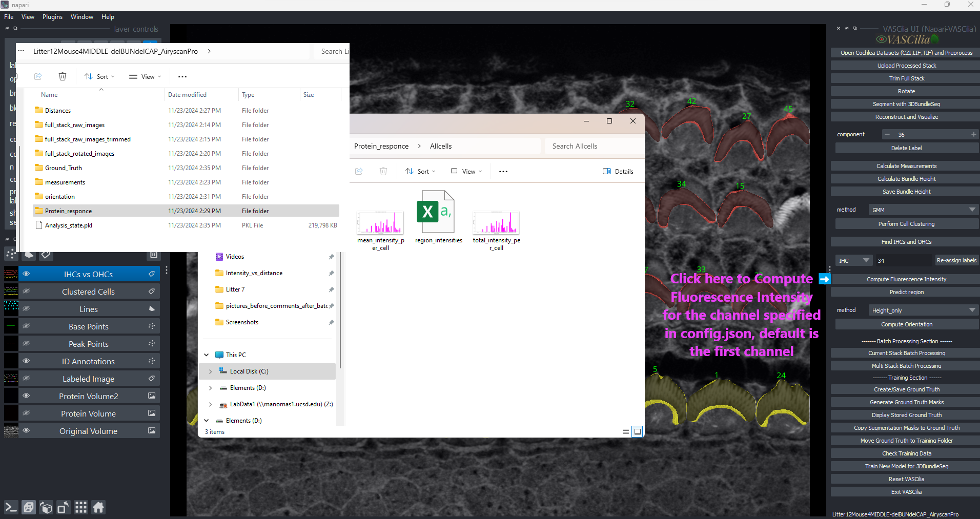Hide the ID Annotations layer
Viewport: 980px width, 519px height.
pyautogui.click(x=26, y=361)
